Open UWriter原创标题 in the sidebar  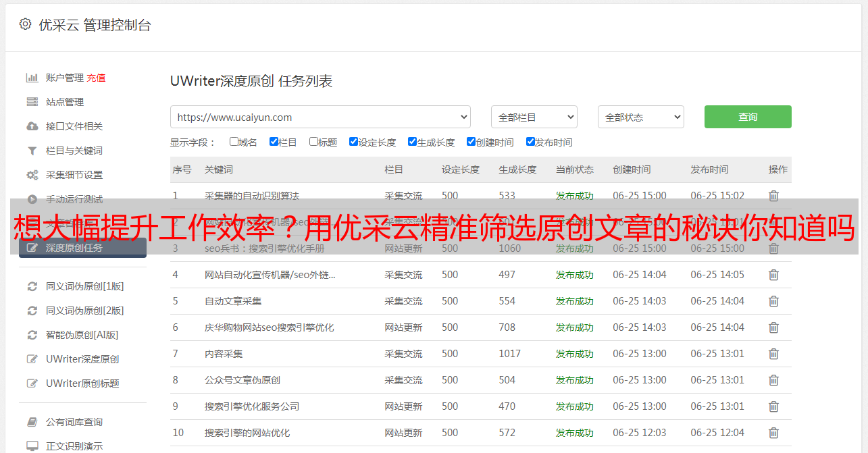[x=82, y=383]
